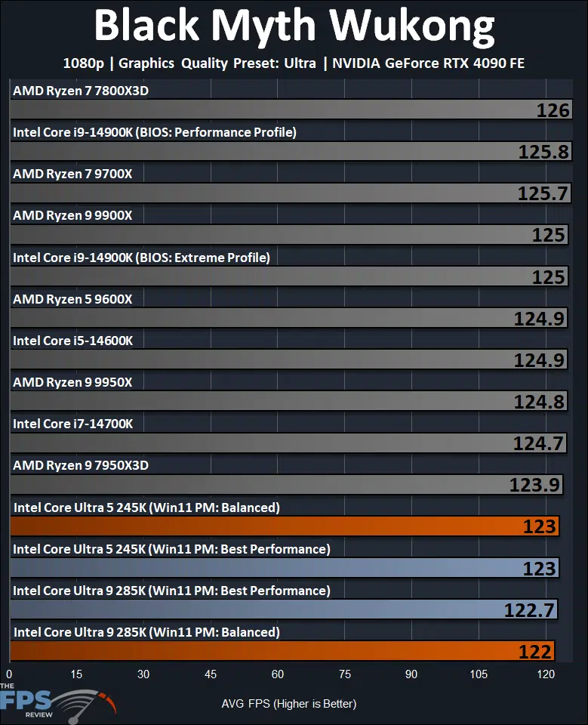Screen dimensions: 588x725
Task: Select the AMD Ryzen 9 9900X label
Action: [72, 215]
